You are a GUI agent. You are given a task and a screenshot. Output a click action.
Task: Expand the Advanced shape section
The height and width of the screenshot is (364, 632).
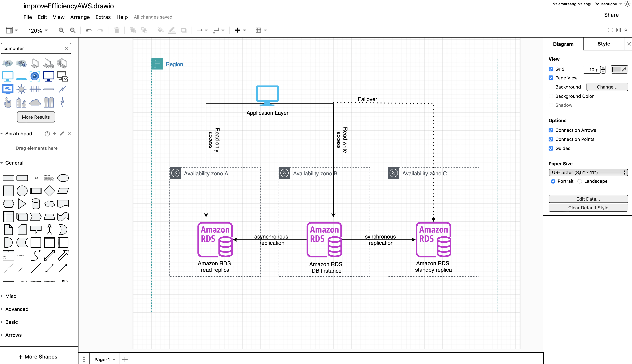(x=17, y=309)
